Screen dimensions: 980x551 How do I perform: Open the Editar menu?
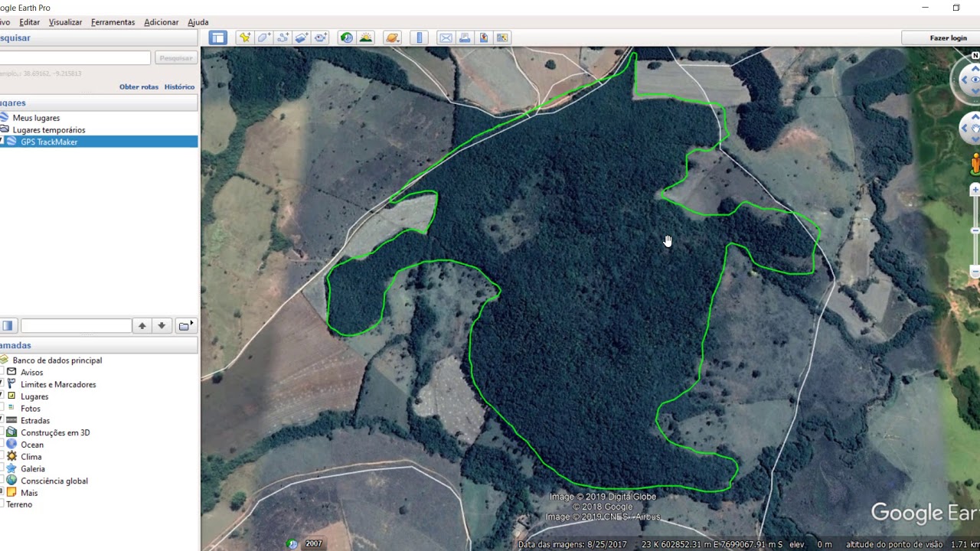pos(29,22)
